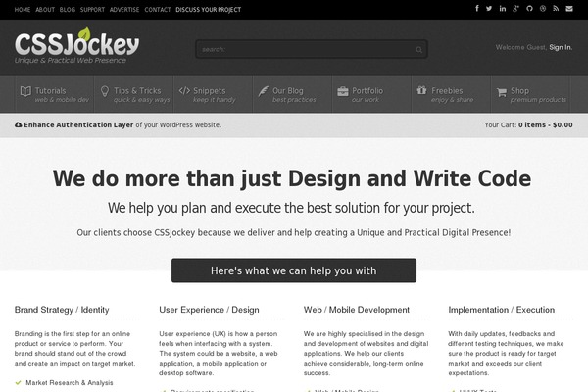Open the Advertise menu item
The height and width of the screenshot is (392, 588).
coord(124,10)
